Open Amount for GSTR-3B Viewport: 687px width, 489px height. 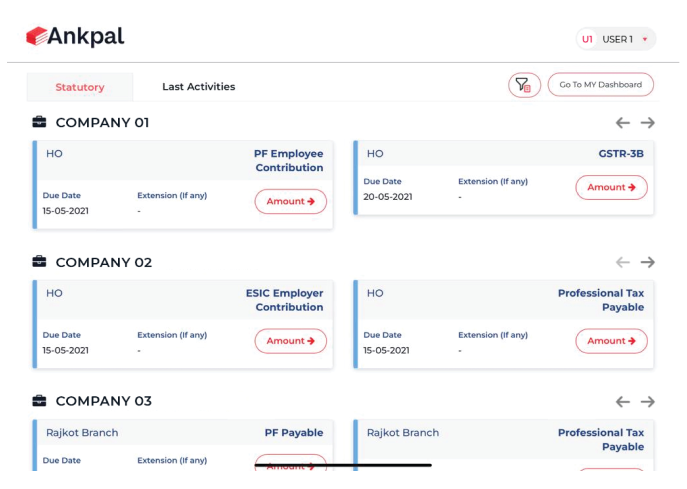[x=611, y=188]
